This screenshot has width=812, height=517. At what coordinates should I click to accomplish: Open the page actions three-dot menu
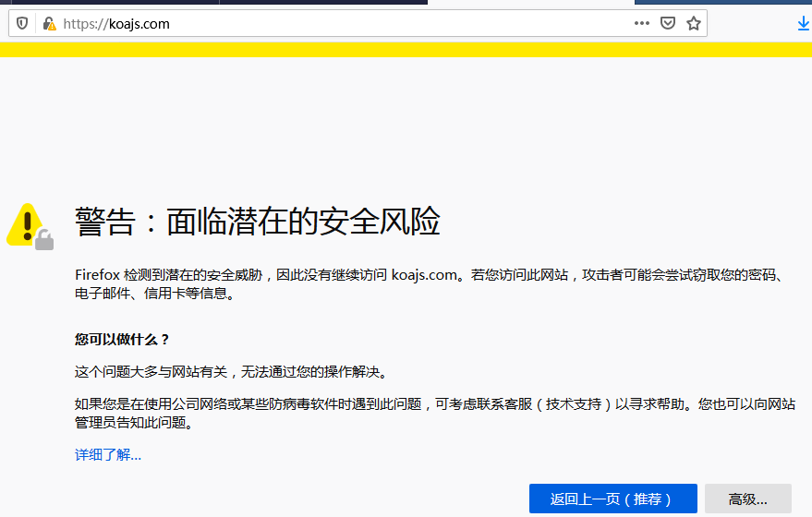point(641,23)
